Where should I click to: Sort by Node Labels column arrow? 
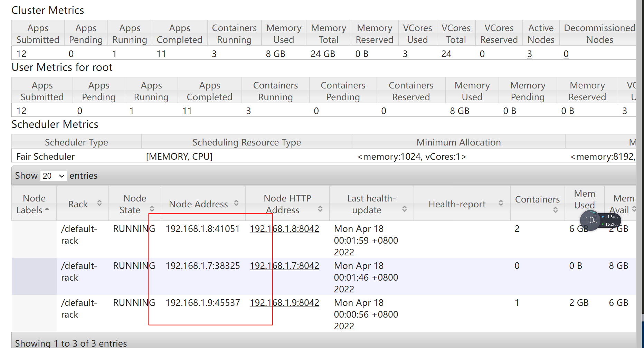pos(47,209)
